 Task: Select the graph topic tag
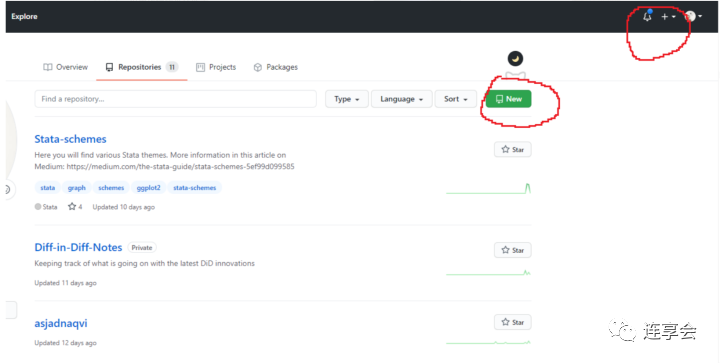(x=77, y=188)
